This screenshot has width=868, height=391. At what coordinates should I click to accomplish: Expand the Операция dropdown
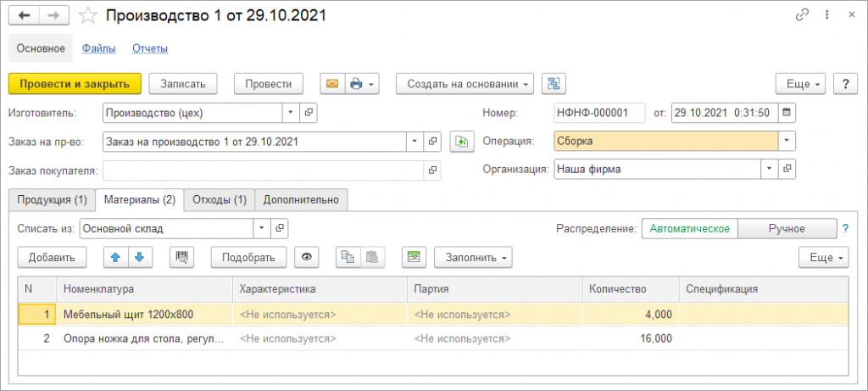tap(787, 141)
